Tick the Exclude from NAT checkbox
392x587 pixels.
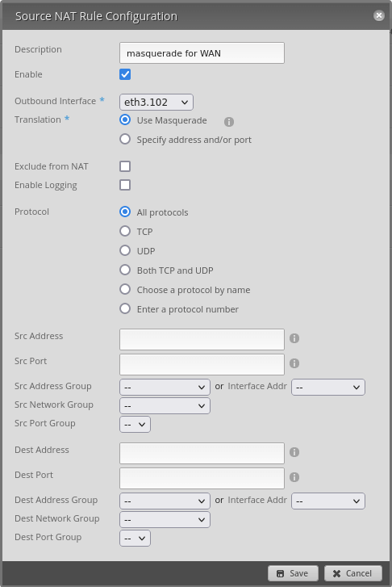pyautogui.click(x=125, y=166)
